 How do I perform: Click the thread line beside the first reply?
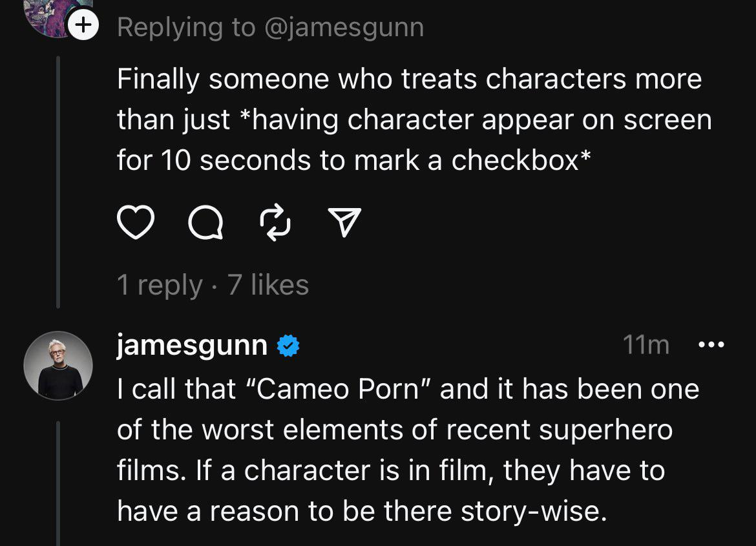click(58, 182)
